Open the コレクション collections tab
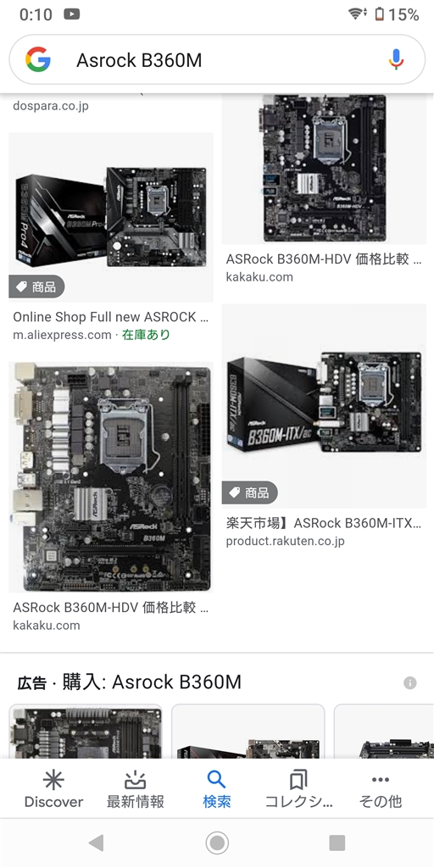Screen dimensions: 434x868 click(298, 790)
